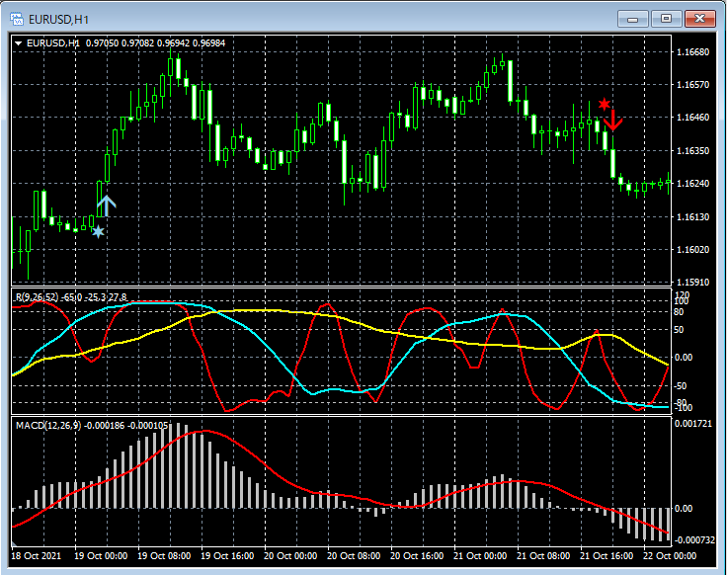The height and width of the screenshot is (575, 728).
Task: Click the red star sell marker
Action: [604, 104]
